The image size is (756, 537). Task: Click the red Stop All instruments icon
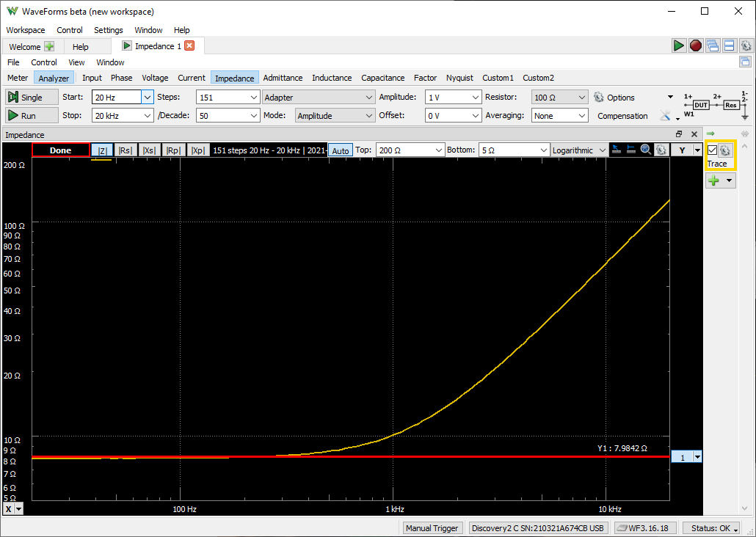(695, 45)
